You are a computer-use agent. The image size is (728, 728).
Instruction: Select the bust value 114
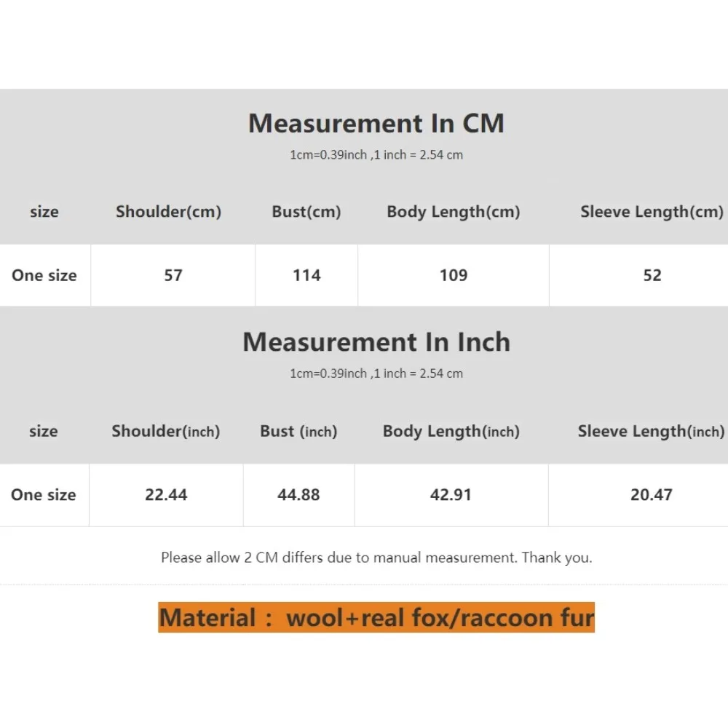coord(306,275)
